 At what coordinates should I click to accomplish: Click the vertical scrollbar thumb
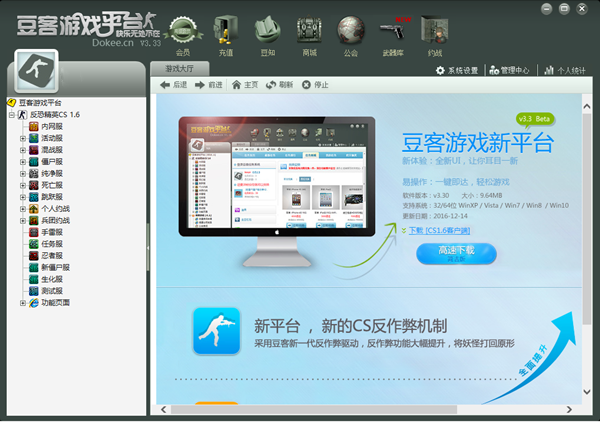point(587,219)
